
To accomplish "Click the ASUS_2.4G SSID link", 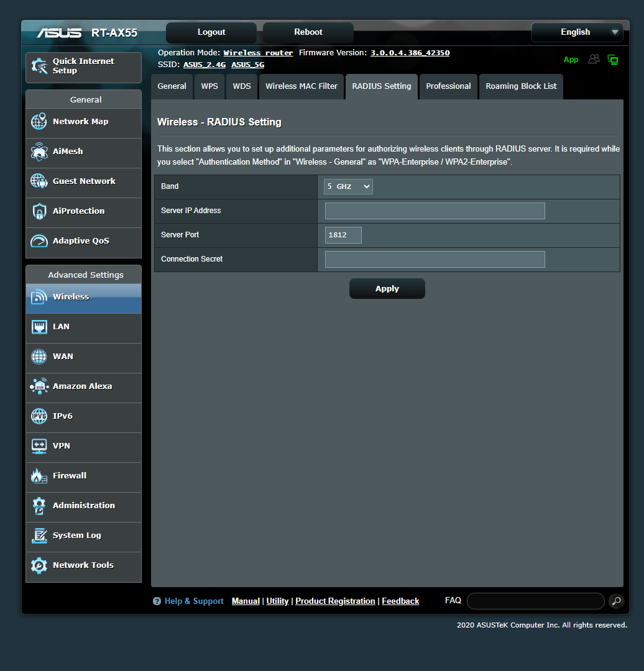I will (x=205, y=65).
